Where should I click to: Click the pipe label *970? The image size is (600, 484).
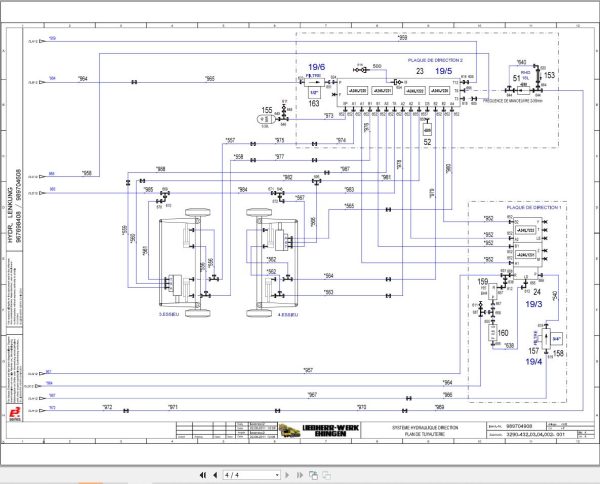tap(362, 407)
